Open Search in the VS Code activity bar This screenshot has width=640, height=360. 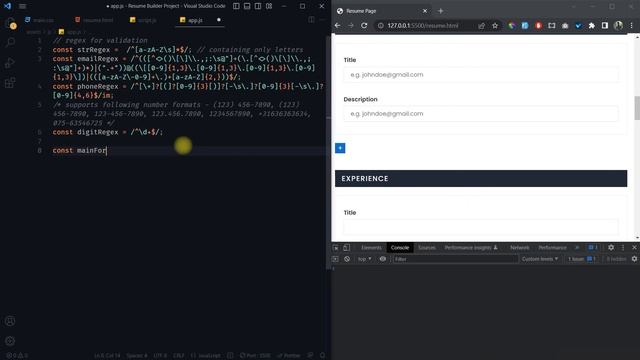(10, 42)
